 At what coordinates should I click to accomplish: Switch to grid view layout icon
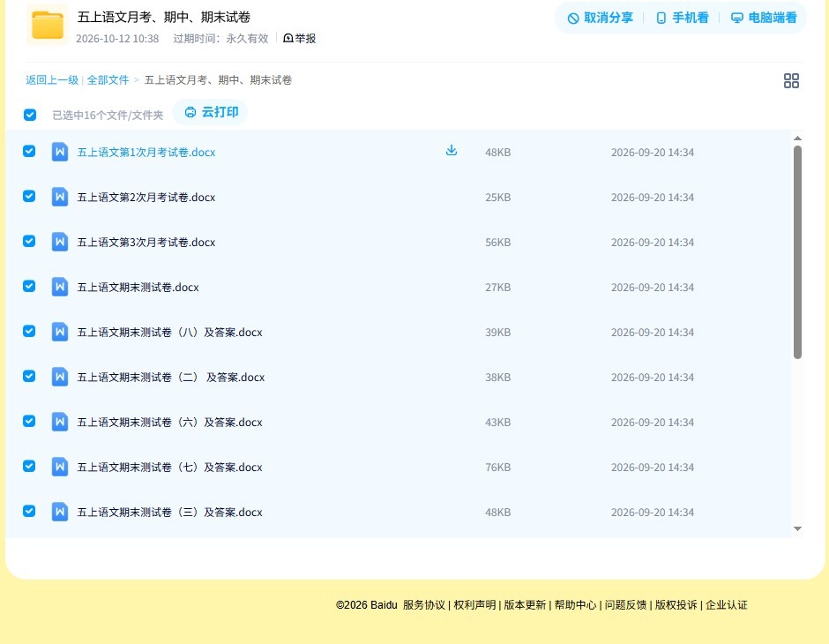(x=791, y=80)
